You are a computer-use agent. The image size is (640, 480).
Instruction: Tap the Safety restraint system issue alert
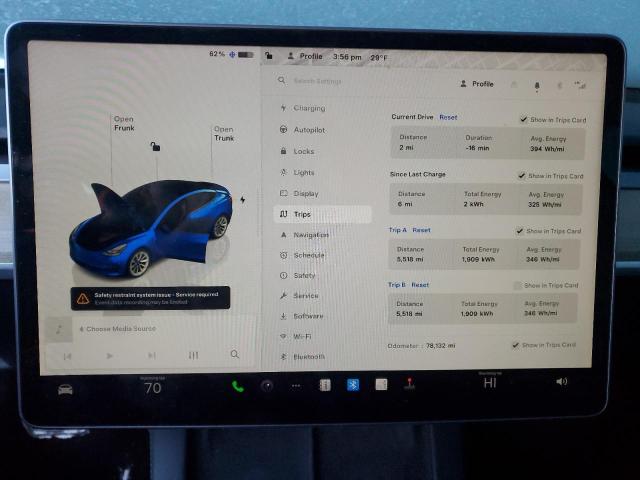[150, 298]
